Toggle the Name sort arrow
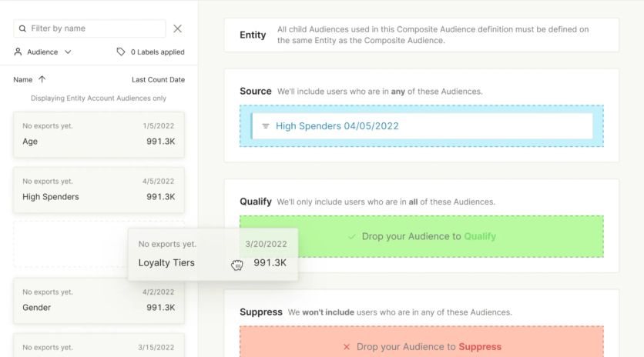 (x=42, y=79)
